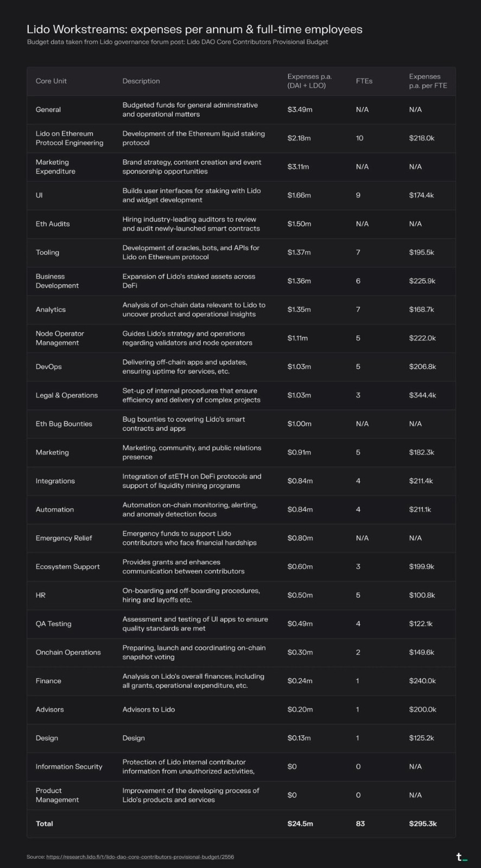This screenshot has height=868, width=481.
Task: Click the logo icon in bottom-right corner
Action: 461,857
